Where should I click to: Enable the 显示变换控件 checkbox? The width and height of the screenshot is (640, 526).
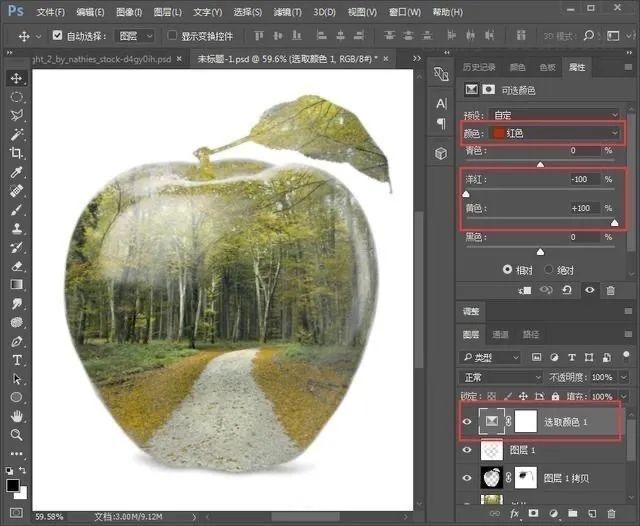coord(173,36)
